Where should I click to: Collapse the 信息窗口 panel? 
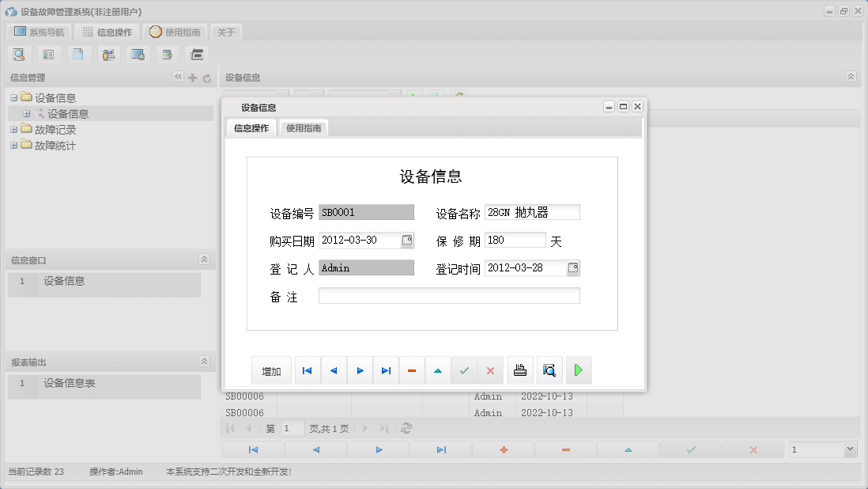coord(203,259)
